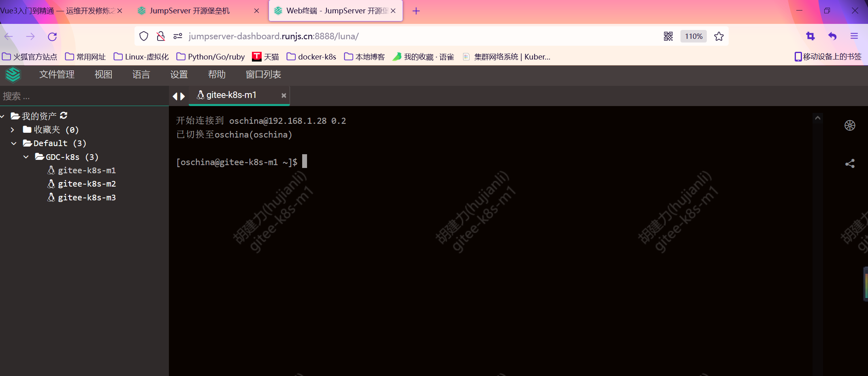Click the share session icon
Image resolution: width=868 pixels, height=376 pixels.
tap(850, 164)
